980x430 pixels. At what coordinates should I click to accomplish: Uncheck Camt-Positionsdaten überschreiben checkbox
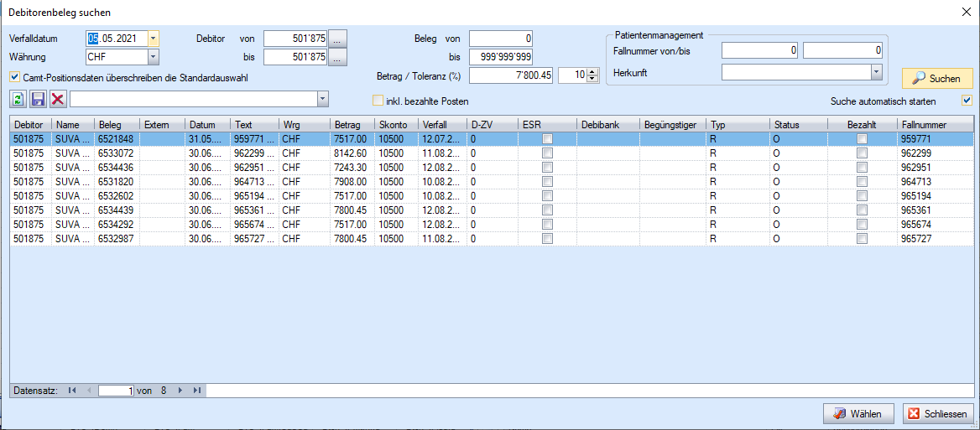[15, 77]
